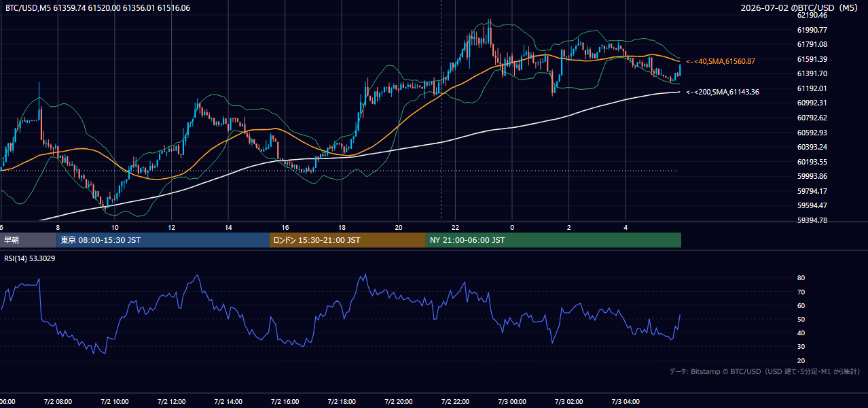This screenshot has width=868, height=408.
Task: Choose the 60193.55 price label
Action: [812, 162]
